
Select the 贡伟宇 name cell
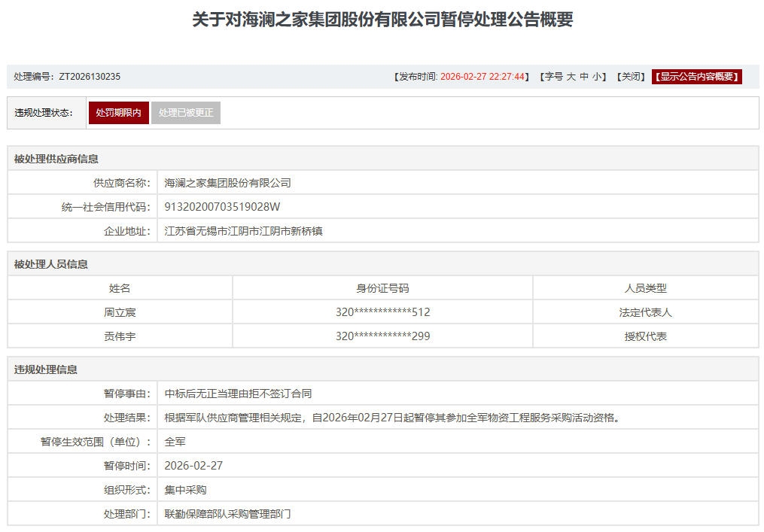[120, 336]
